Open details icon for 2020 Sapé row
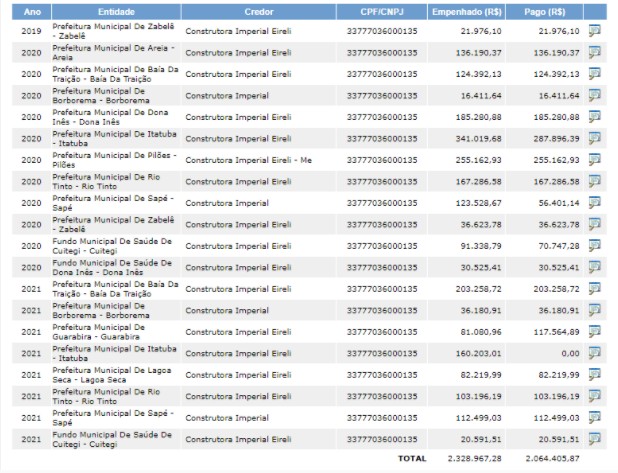Viewport: 618px width, 473px height. coord(594,203)
